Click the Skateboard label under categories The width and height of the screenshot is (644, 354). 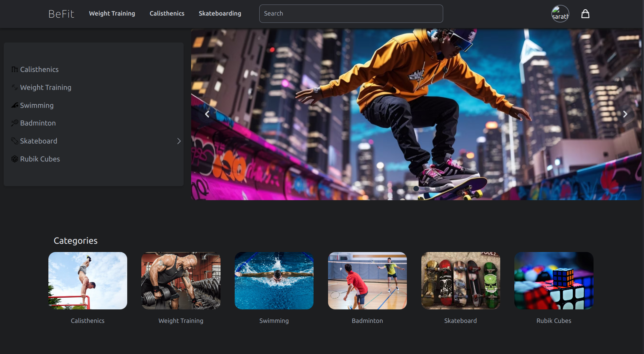460,321
